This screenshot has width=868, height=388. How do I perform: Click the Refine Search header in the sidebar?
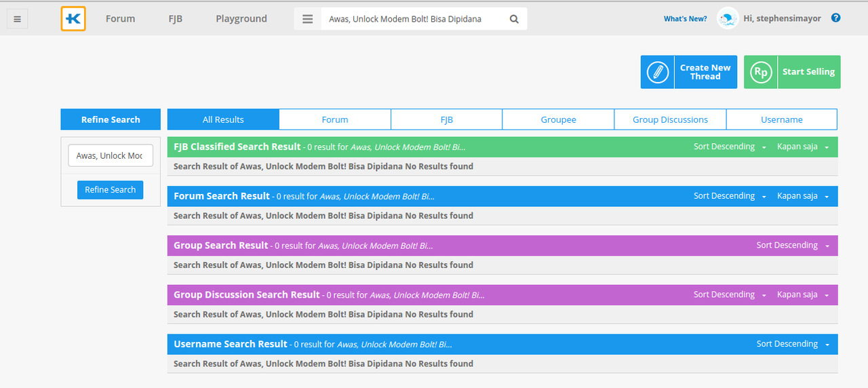click(111, 119)
